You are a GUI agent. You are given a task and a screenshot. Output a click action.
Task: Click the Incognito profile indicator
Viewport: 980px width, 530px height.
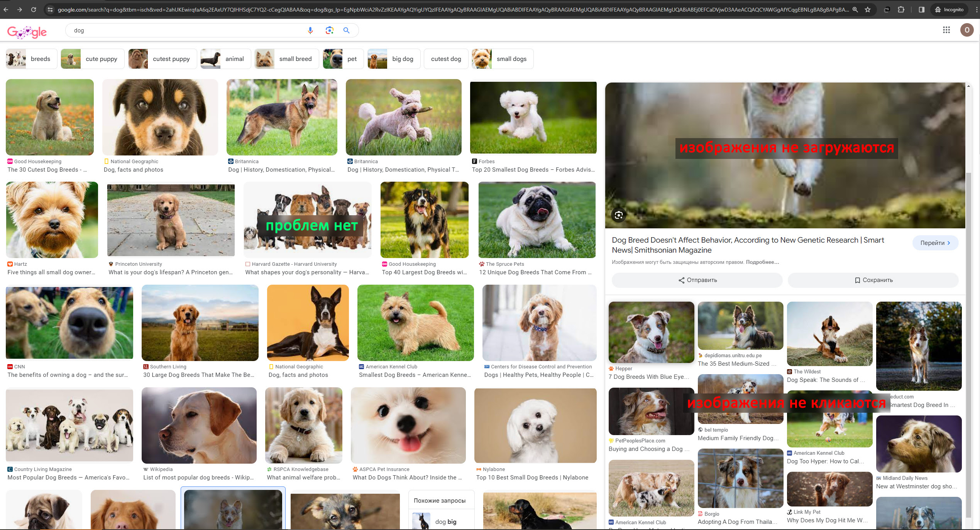(949, 10)
